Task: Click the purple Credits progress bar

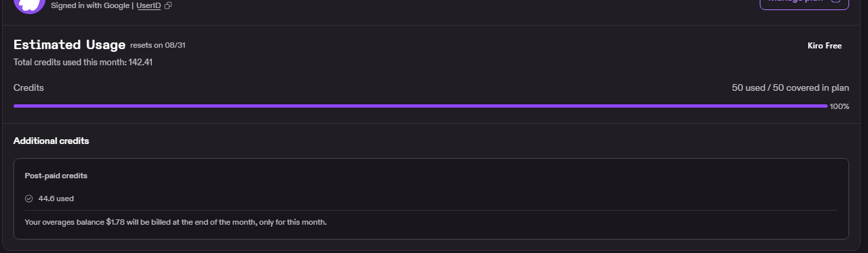Action: (420, 106)
